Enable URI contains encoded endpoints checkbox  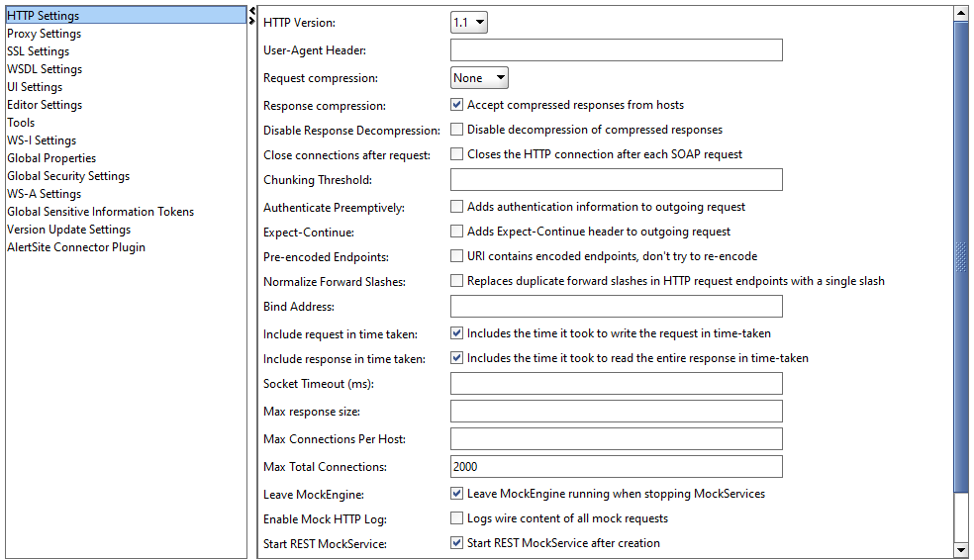point(456,256)
